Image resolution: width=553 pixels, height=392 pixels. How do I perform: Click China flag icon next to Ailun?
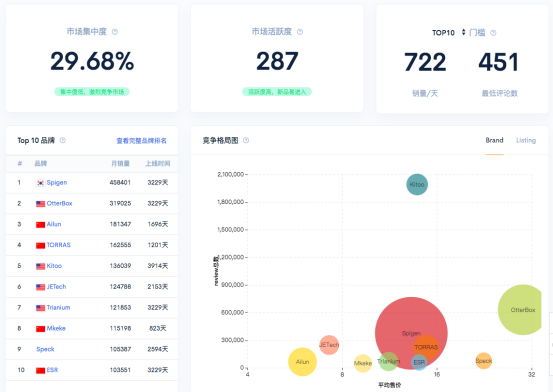tap(41, 224)
